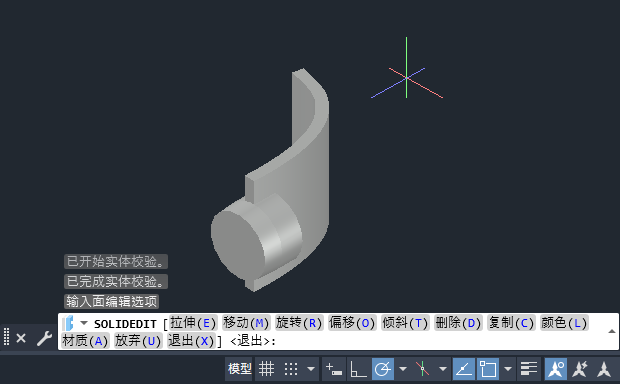Toggle lineweight display icon

529,369
